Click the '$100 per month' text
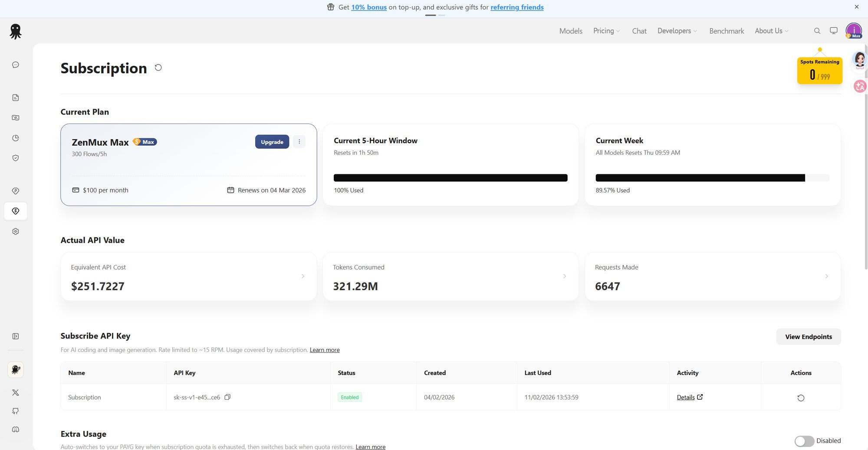The width and height of the screenshot is (868, 450). tap(105, 190)
